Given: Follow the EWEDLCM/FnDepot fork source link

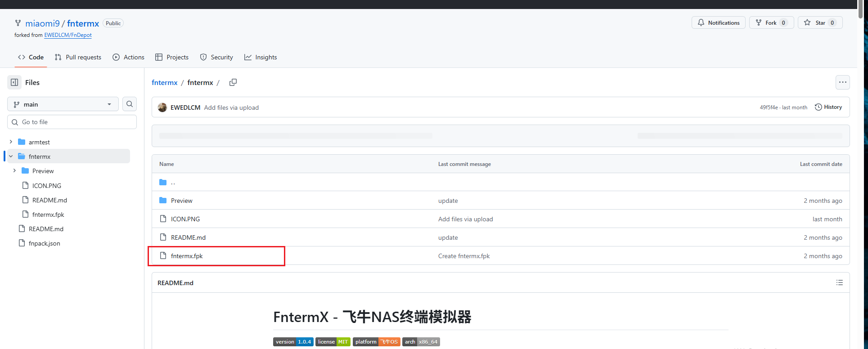Looking at the screenshot, I should click(68, 35).
